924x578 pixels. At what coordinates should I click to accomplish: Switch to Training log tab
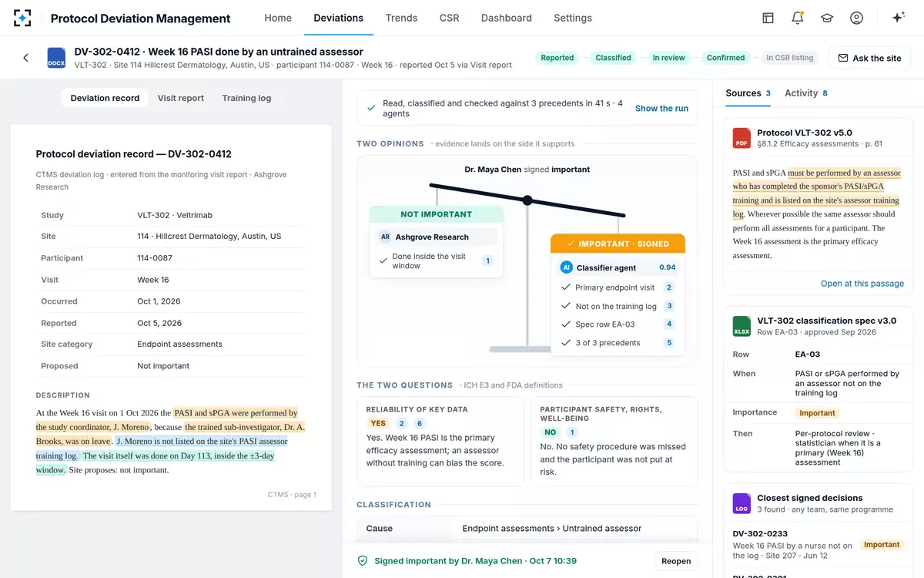246,98
